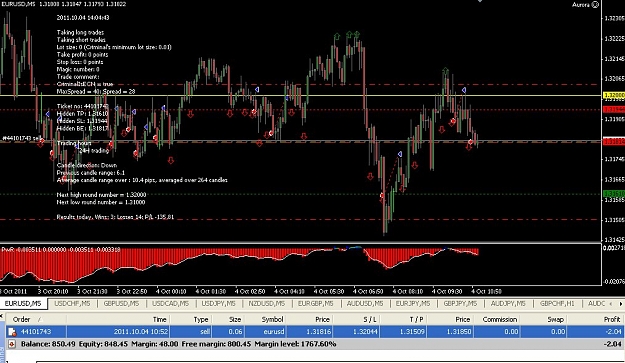Screen dimensions: 625x363
Task: Switch to the EURJPY,M5 chart tab
Action: click(x=413, y=304)
